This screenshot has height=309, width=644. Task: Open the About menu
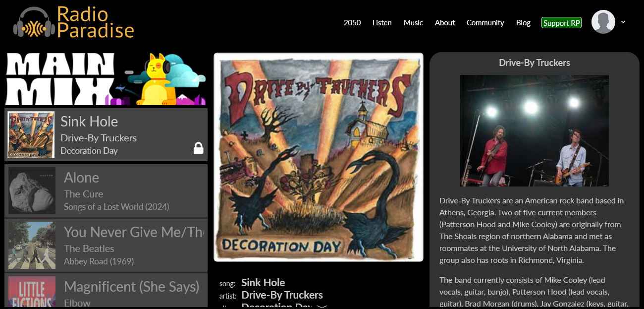pyautogui.click(x=445, y=22)
